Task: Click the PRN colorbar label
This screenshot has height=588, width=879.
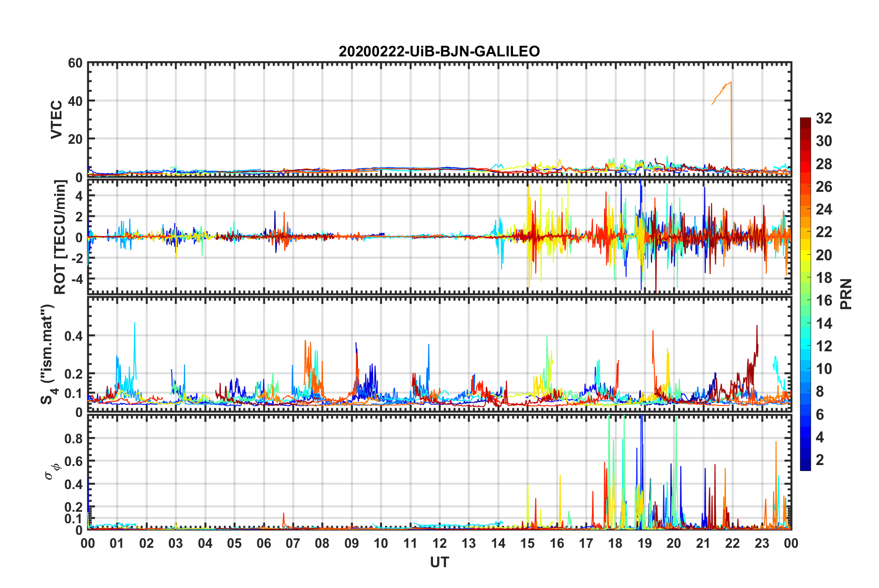Action: click(x=846, y=294)
